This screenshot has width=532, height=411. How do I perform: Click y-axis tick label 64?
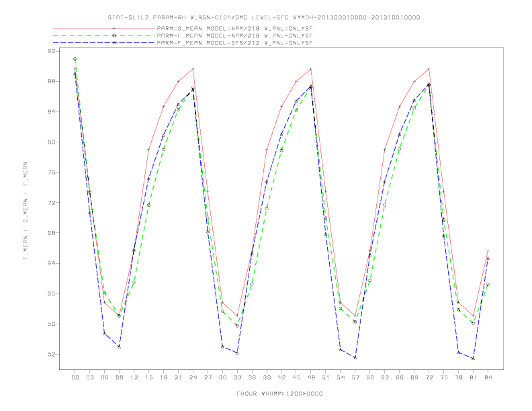[52, 263]
